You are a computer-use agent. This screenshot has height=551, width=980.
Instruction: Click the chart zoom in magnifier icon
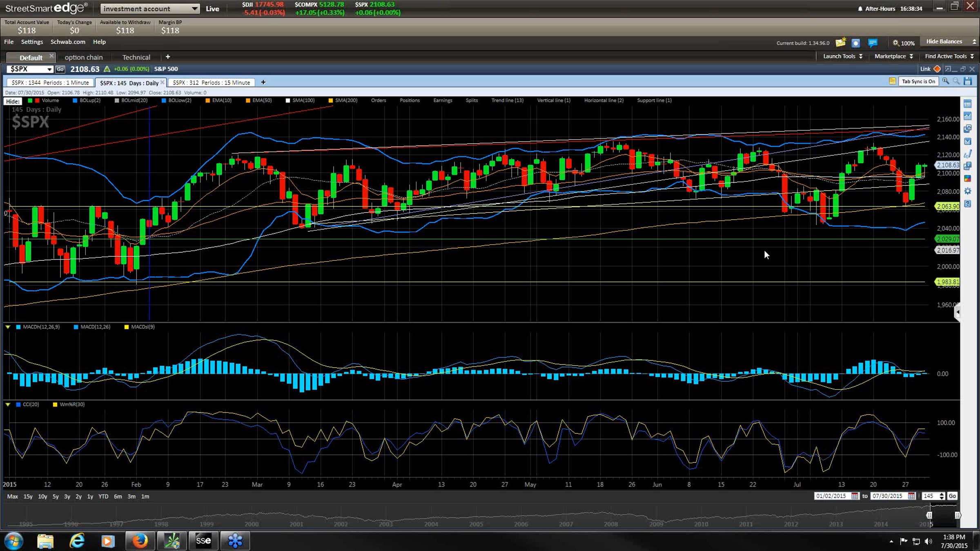[x=945, y=81]
